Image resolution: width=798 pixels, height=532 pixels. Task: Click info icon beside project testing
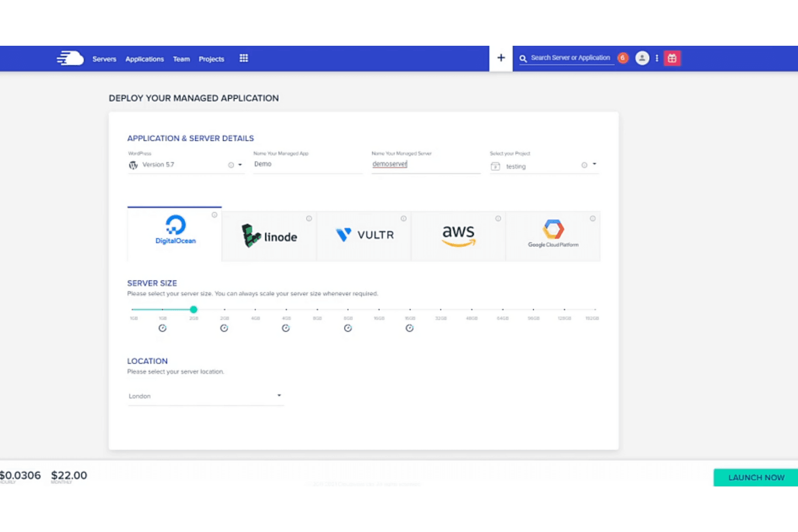pyautogui.click(x=584, y=165)
